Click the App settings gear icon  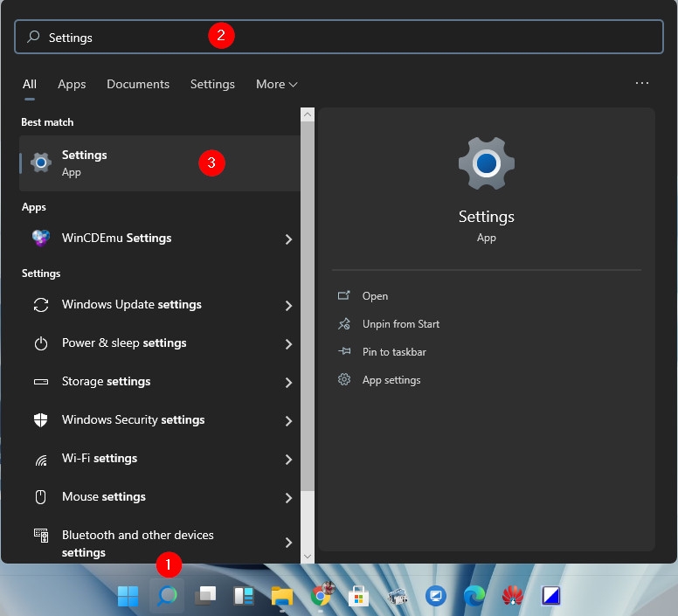(x=344, y=379)
